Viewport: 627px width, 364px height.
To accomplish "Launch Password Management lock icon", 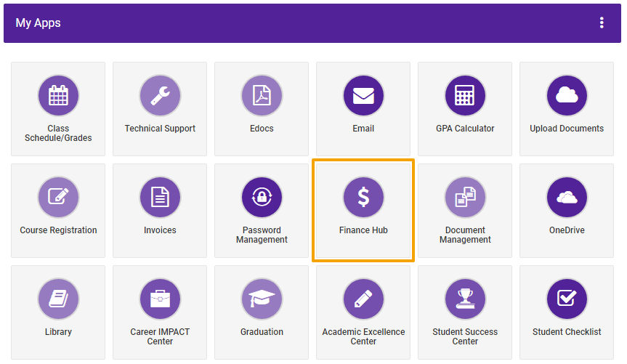I will [262, 197].
